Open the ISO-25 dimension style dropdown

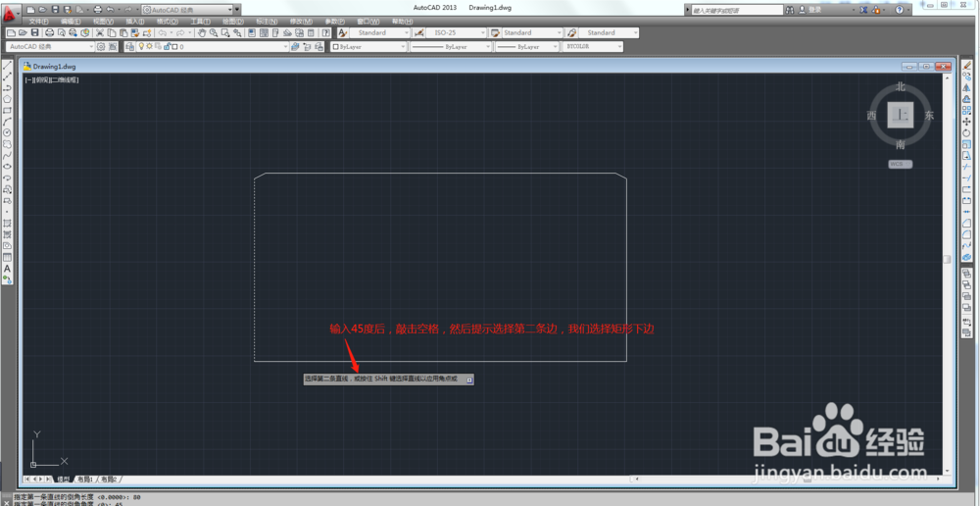click(457, 32)
